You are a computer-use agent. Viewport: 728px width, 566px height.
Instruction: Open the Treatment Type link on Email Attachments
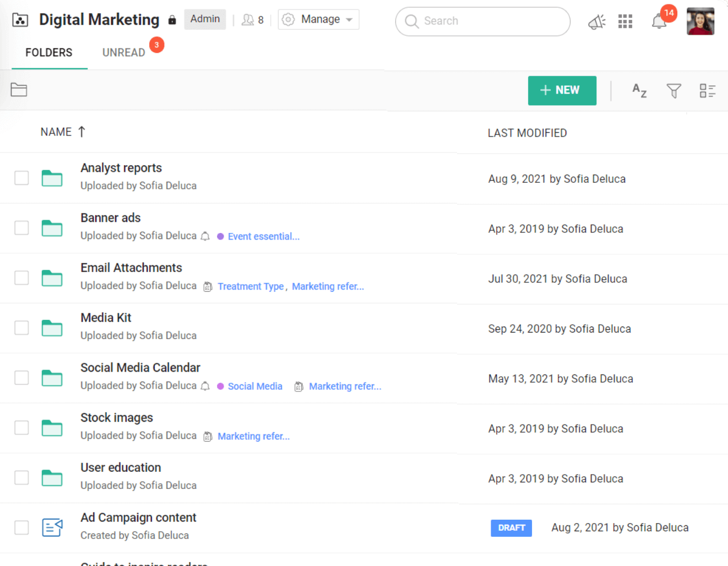coord(251,286)
